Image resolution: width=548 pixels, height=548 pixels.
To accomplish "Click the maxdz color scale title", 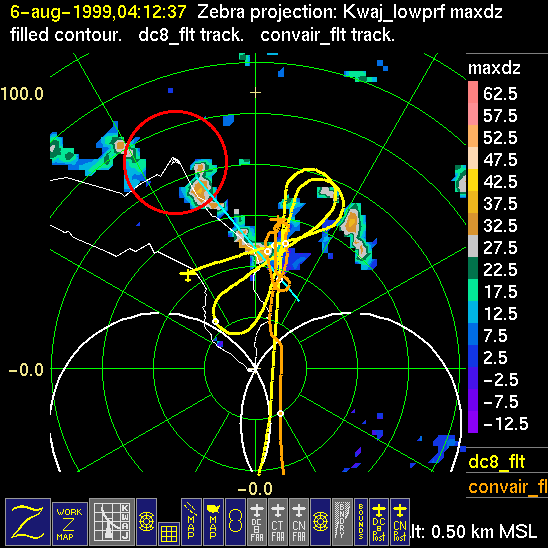I will point(494,68).
